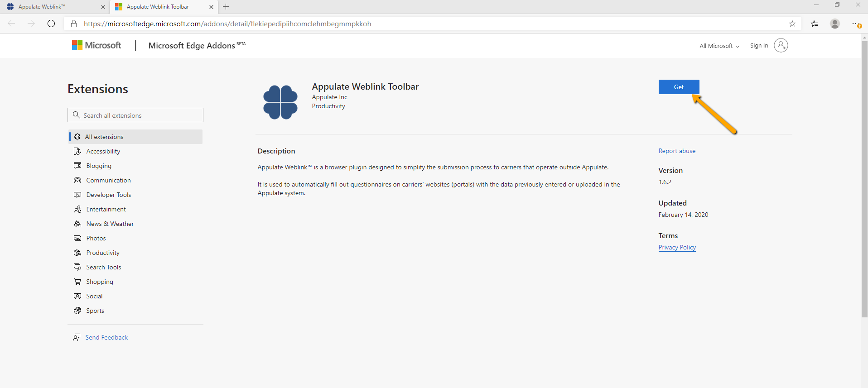Click the page vertical scrollbar

(x=864, y=181)
